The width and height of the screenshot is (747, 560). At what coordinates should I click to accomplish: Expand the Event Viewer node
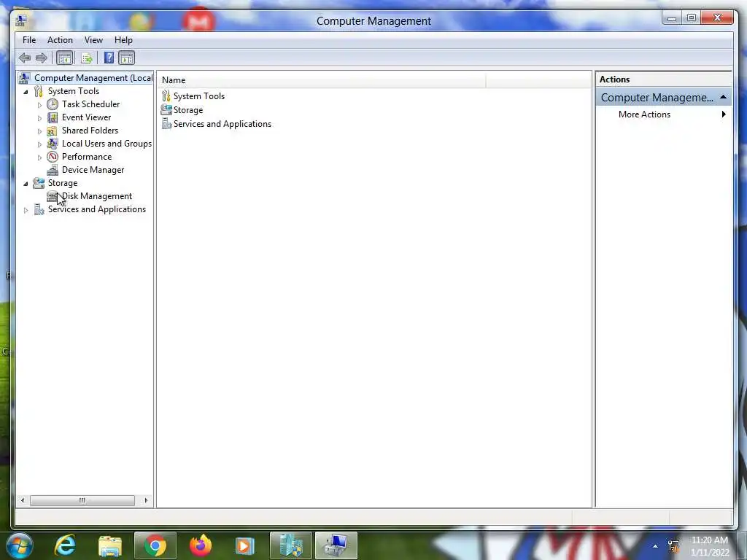(x=39, y=117)
